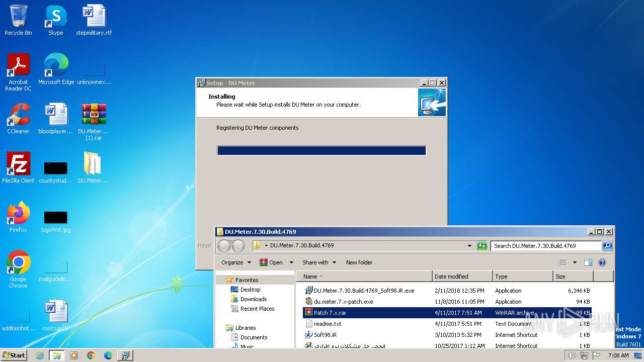Refresh the Explorer address bar
The width and height of the screenshot is (644, 362).
pyautogui.click(x=482, y=246)
